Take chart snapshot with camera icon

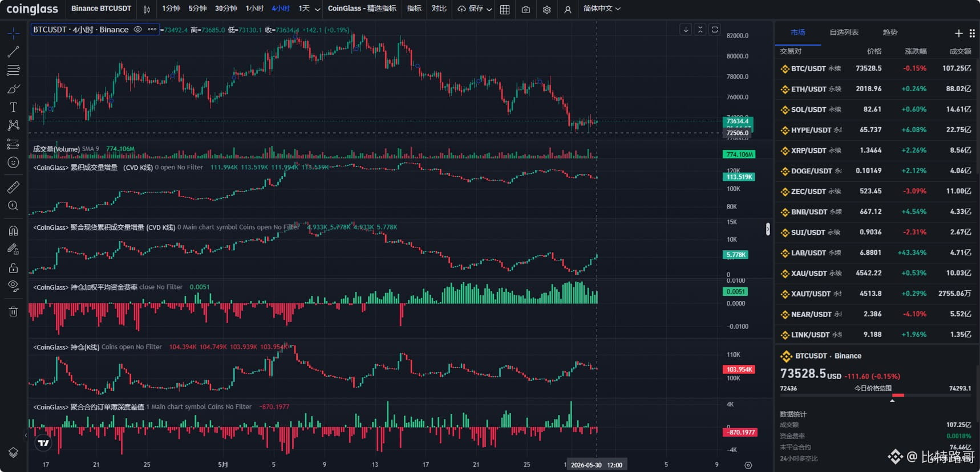pyautogui.click(x=526, y=9)
